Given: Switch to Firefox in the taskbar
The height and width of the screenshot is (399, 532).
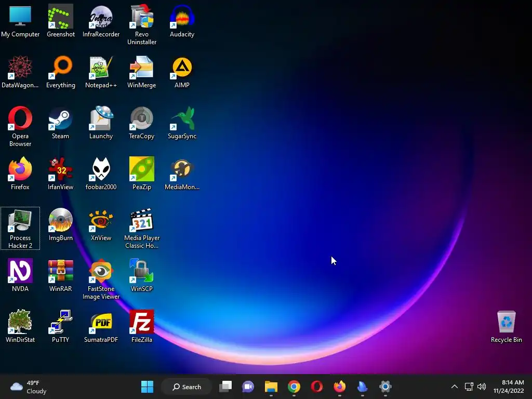Looking at the screenshot, I should point(340,387).
